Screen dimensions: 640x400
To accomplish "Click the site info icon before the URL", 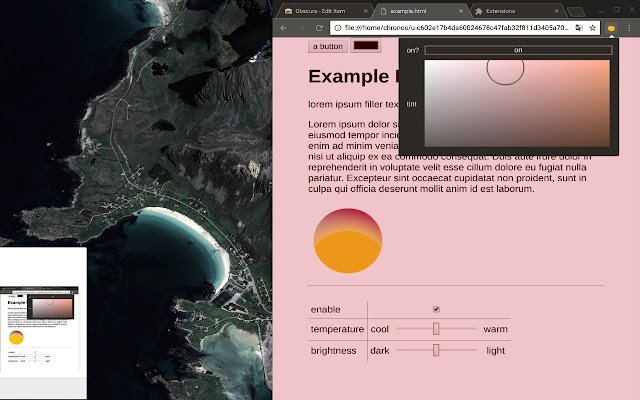I will tap(338, 28).
